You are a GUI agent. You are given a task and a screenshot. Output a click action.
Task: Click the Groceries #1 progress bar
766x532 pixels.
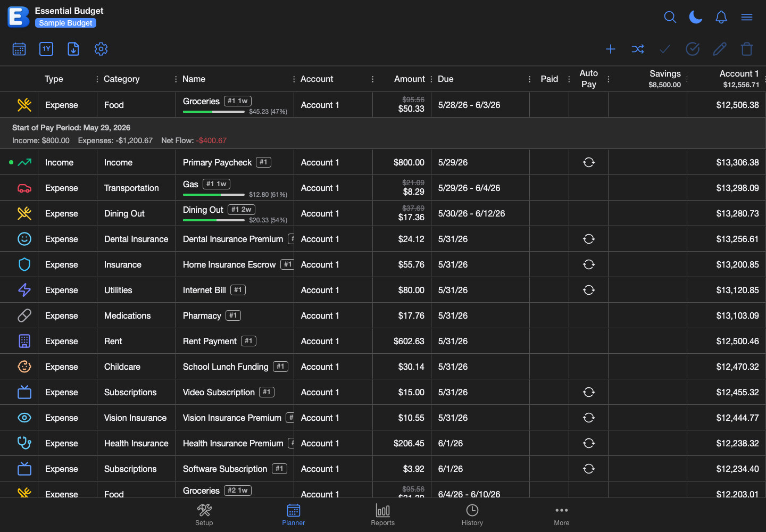pyautogui.click(x=214, y=111)
